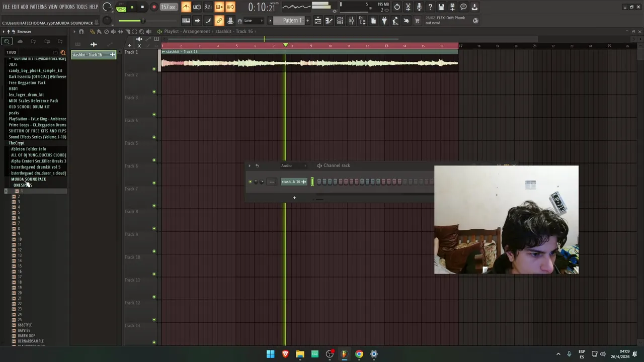Toggle overdub blend recording
This screenshot has width=644, height=362.
point(219,7)
